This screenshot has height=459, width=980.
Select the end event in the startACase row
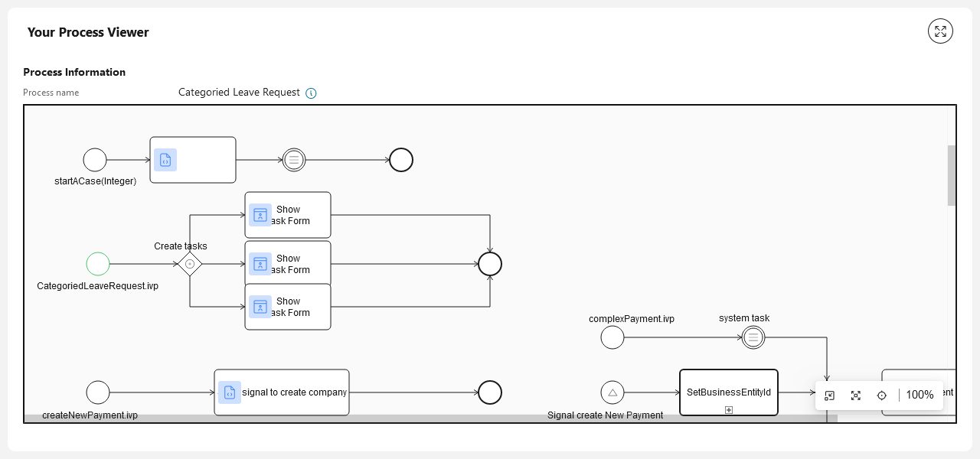pyautogui.click(x=401, y=160)
